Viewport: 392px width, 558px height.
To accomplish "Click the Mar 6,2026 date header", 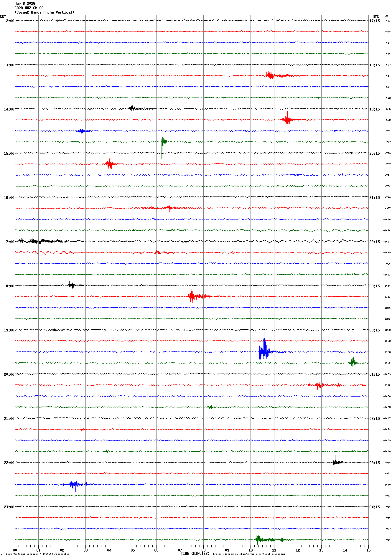I will [25, 4].
